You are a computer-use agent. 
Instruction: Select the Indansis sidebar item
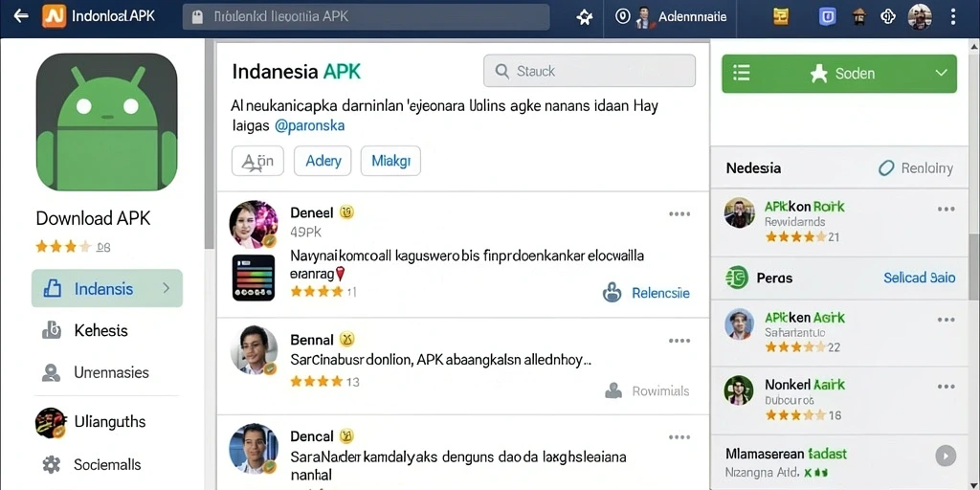point(107,288)
